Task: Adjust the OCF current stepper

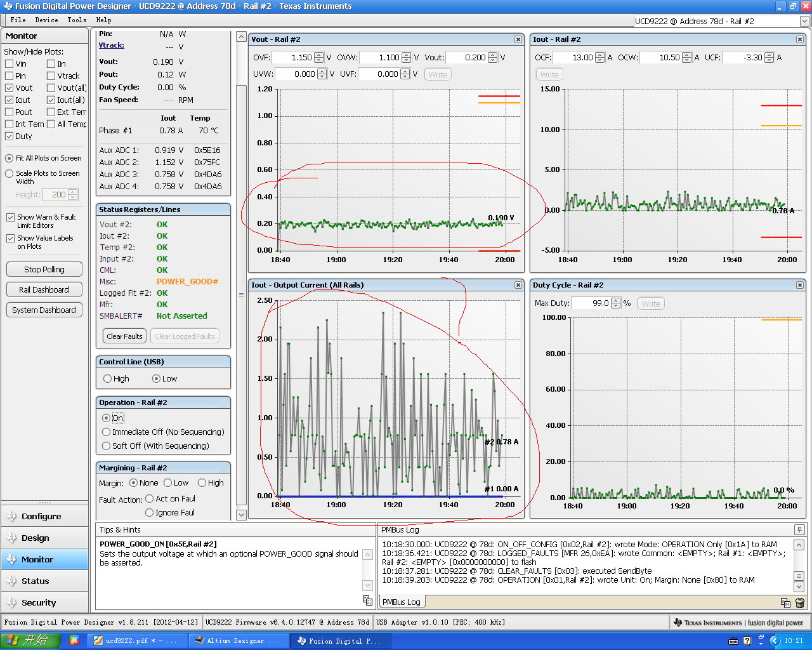Action: 600,57
